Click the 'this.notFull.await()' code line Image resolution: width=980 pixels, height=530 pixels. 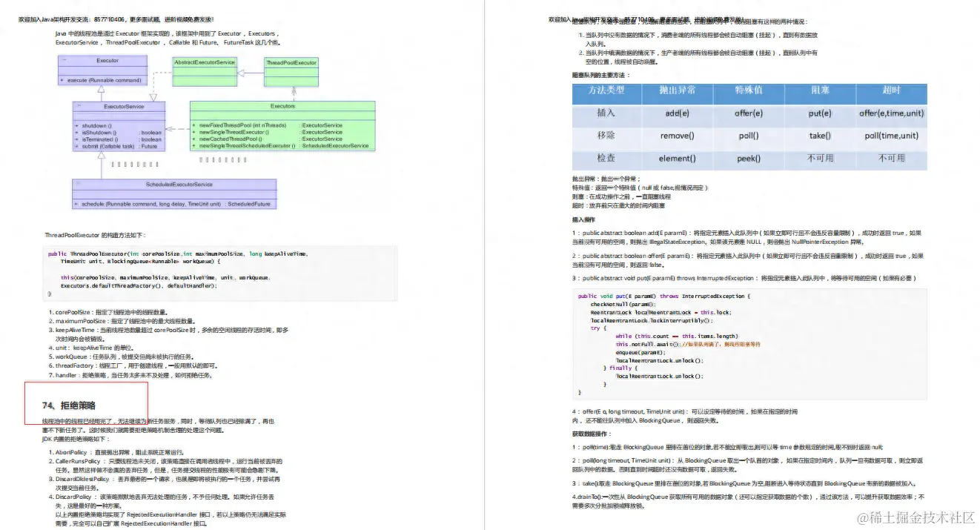point(689,344)
